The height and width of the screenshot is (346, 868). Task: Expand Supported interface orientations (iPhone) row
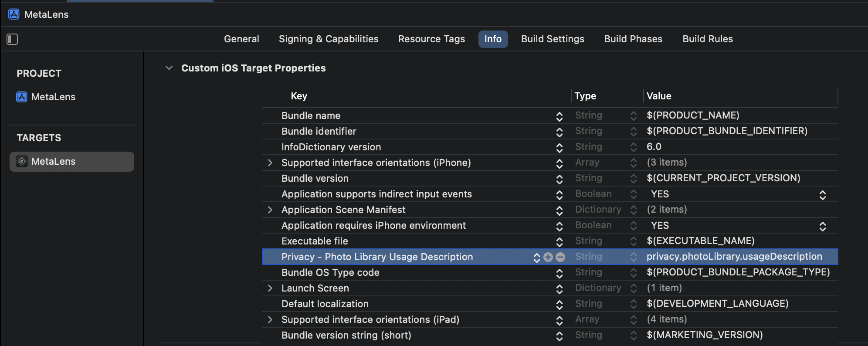point(270,163)
